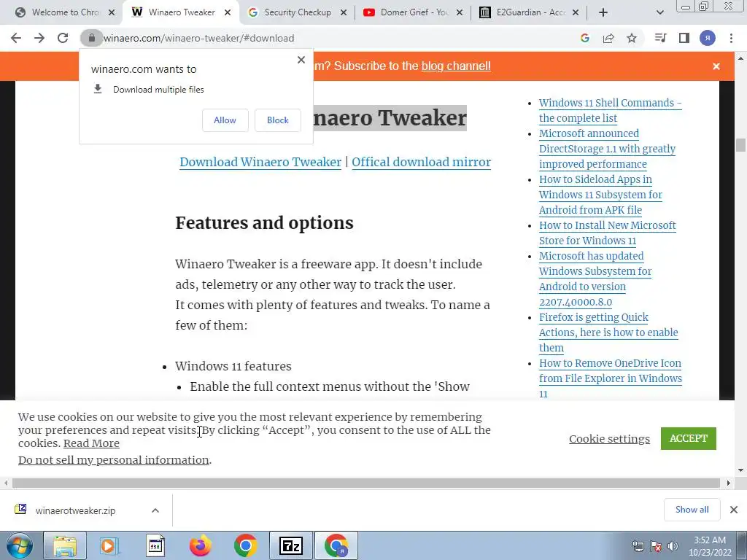Open How to Sideload Apps article link
Image resolution: width=747 pixels, height=560 pixels.
(x=601, y=194)
